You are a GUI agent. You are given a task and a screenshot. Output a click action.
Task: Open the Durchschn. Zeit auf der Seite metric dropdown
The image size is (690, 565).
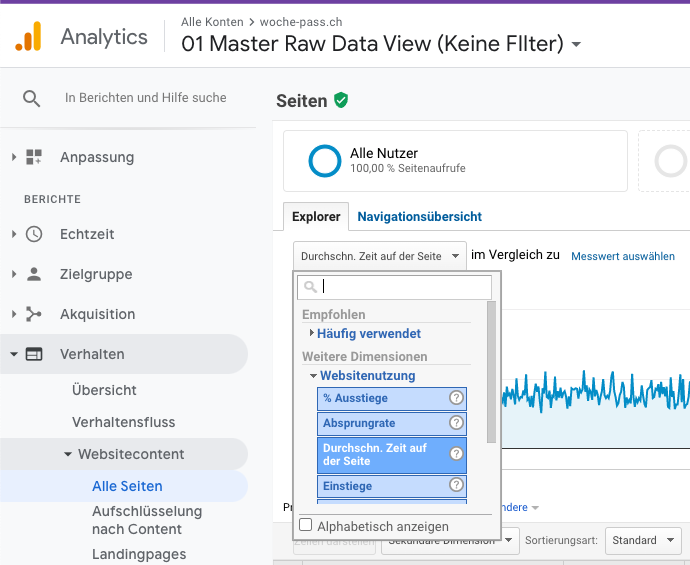pyautogui.click(x=380, y=256)
